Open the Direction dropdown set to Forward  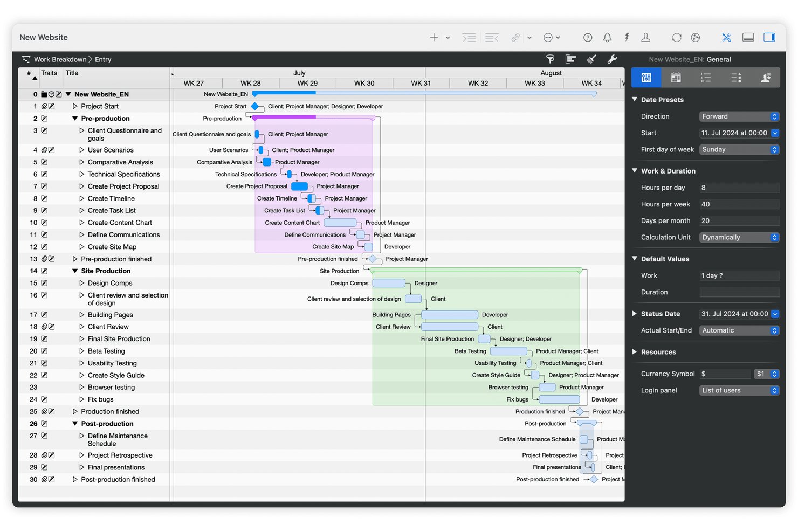pos(739,116)
